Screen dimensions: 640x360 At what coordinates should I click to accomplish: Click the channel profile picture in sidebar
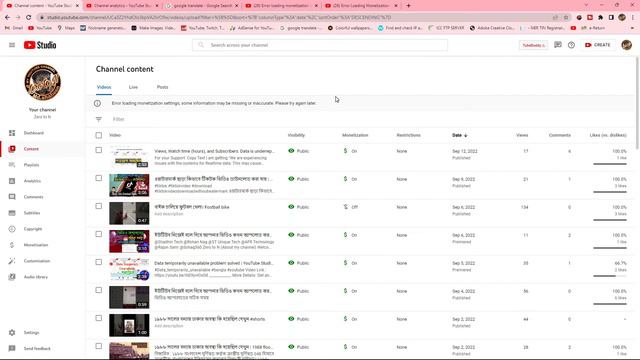tap(42, 82)
